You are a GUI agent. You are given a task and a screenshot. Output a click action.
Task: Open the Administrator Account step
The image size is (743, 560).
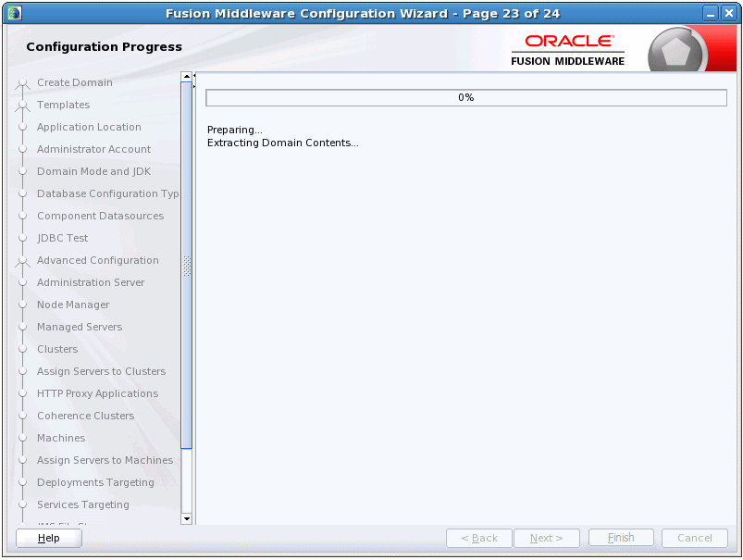pos(93,149)
